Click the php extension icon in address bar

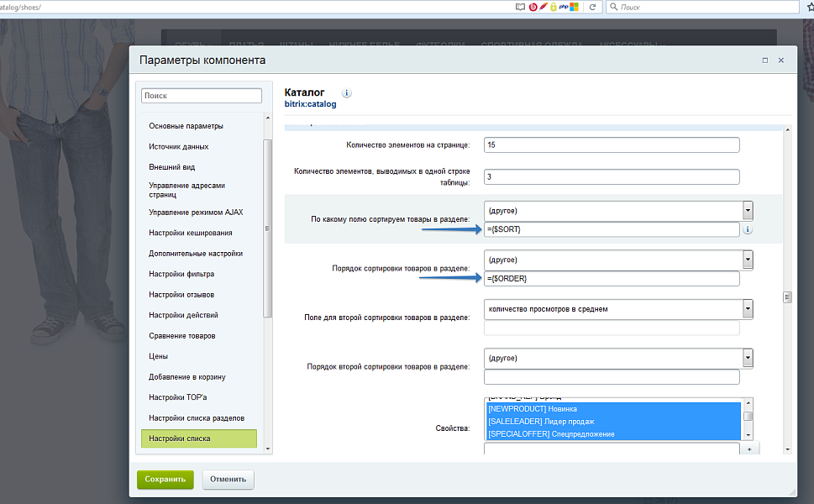pos(563,7)
